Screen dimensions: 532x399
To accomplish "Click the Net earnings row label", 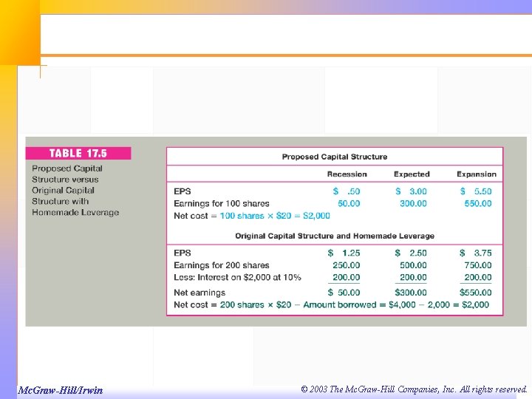I will click(x=199, y=293).
